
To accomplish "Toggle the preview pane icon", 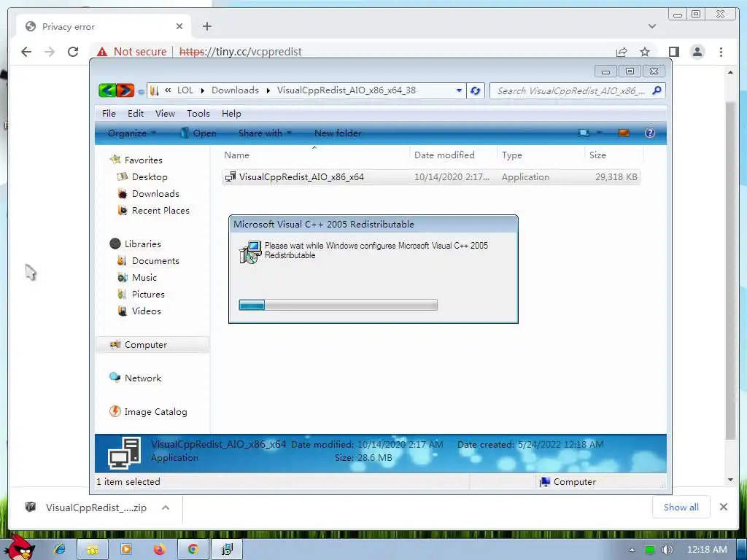I will point(624,133).
